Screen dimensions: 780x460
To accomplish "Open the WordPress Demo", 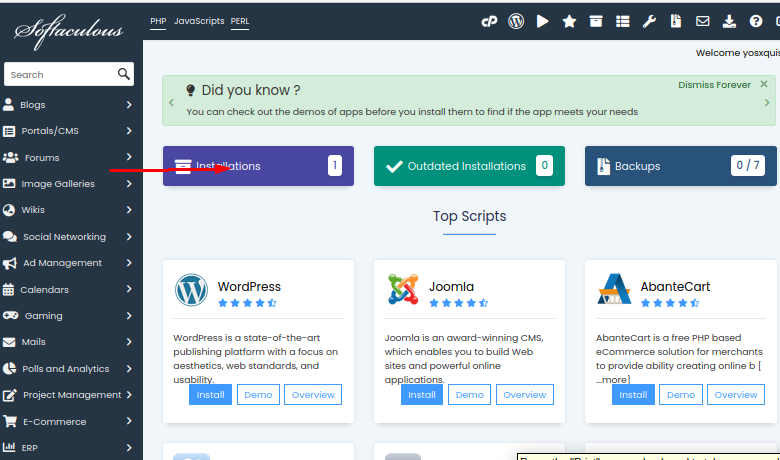I will point(258,395).
